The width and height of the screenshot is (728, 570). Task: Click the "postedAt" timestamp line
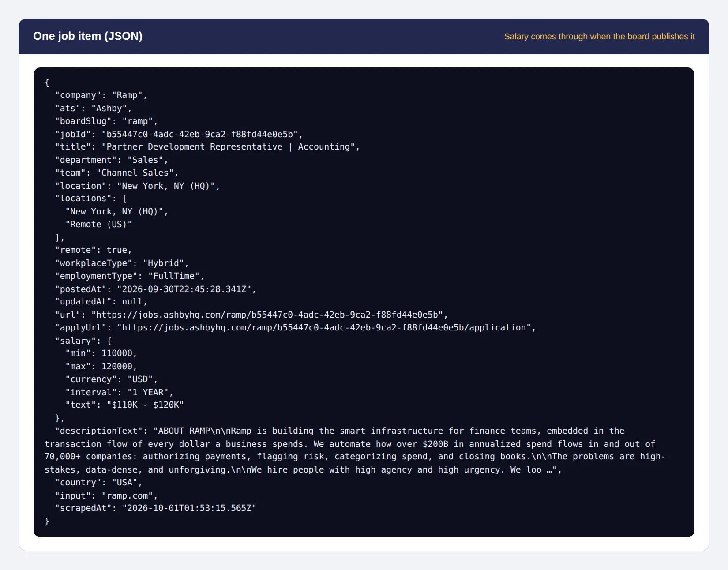tap(155, 289)
